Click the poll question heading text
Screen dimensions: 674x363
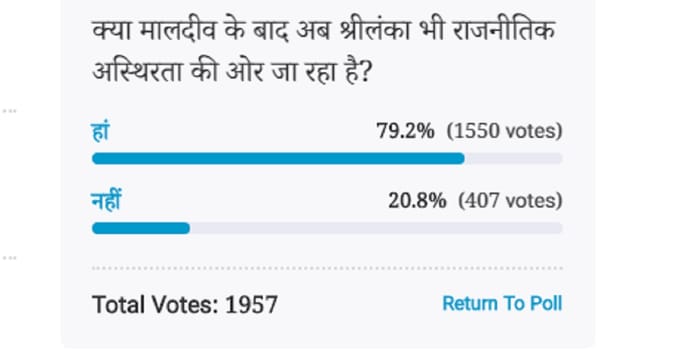click(x=324, y=51)
